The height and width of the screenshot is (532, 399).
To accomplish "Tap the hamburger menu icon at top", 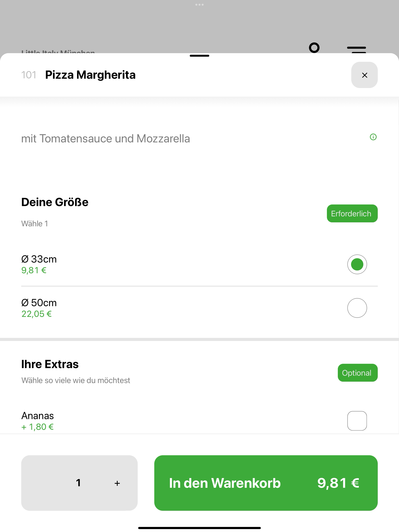I will click(x=356, y=49).
